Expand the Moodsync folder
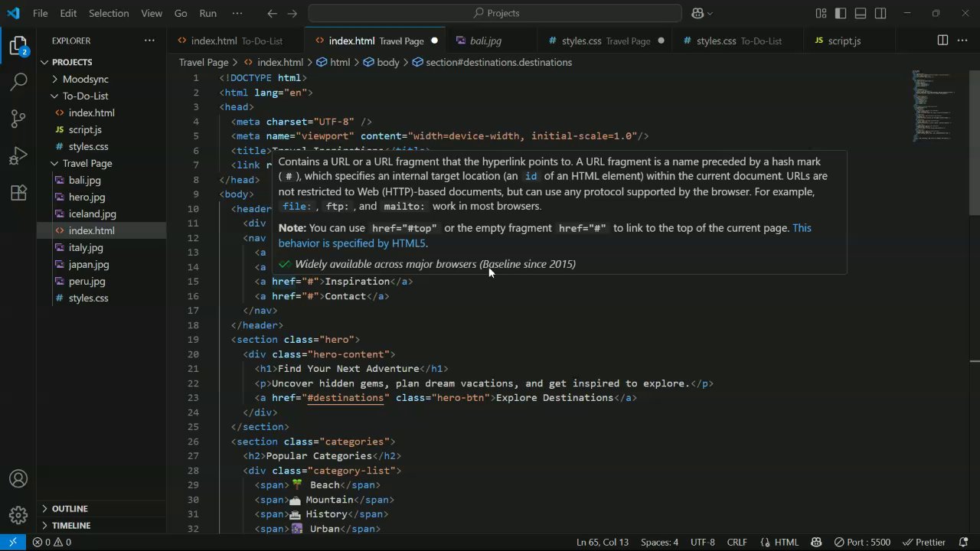Image resolution: width=980 pixels, height=551 pixels. [x=85, y=79]
